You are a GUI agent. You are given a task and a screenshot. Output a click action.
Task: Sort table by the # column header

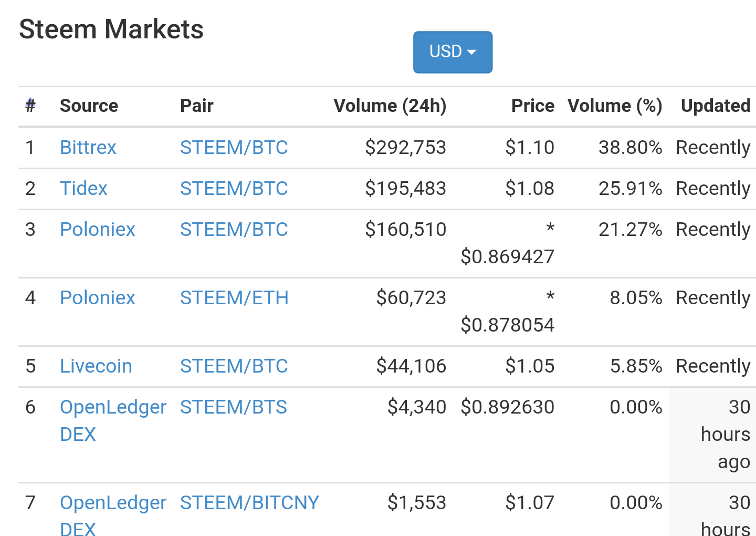point(30,106)
